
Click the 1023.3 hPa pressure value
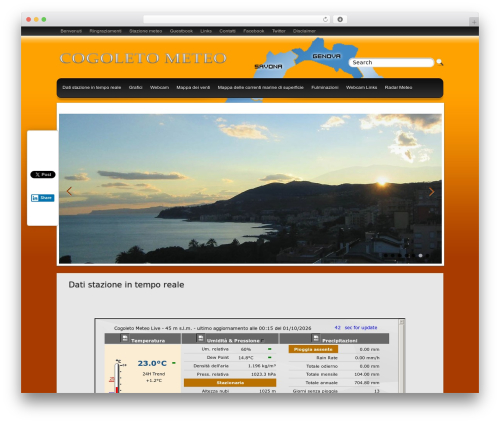click(x=263, y=374)
